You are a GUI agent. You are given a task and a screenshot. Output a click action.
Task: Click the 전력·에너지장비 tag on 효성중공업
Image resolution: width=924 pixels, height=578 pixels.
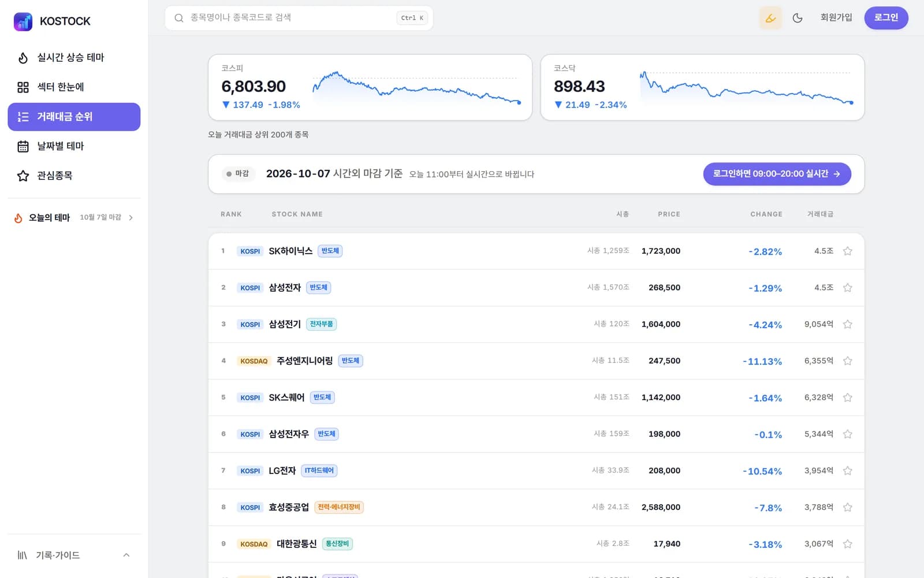(x=339, y=507)
